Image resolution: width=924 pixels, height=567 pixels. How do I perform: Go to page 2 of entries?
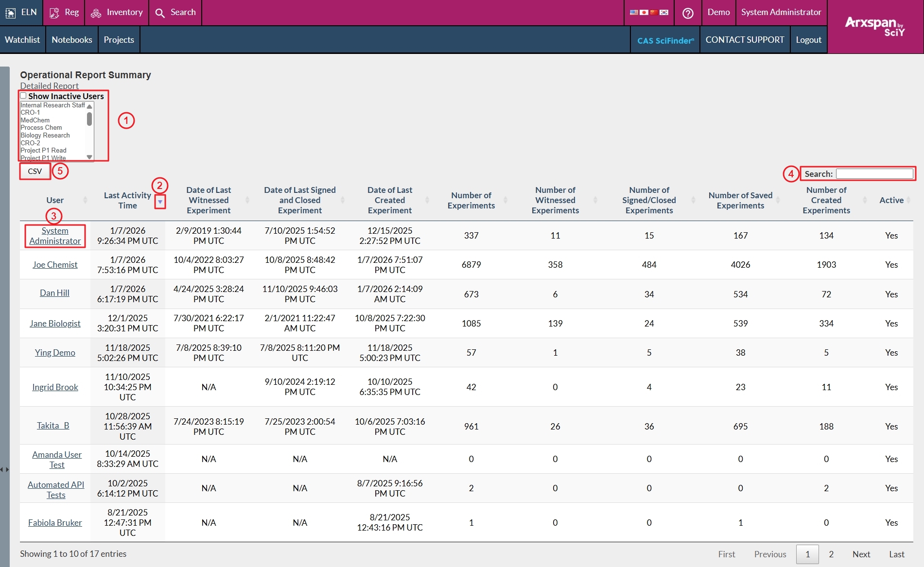831,554
